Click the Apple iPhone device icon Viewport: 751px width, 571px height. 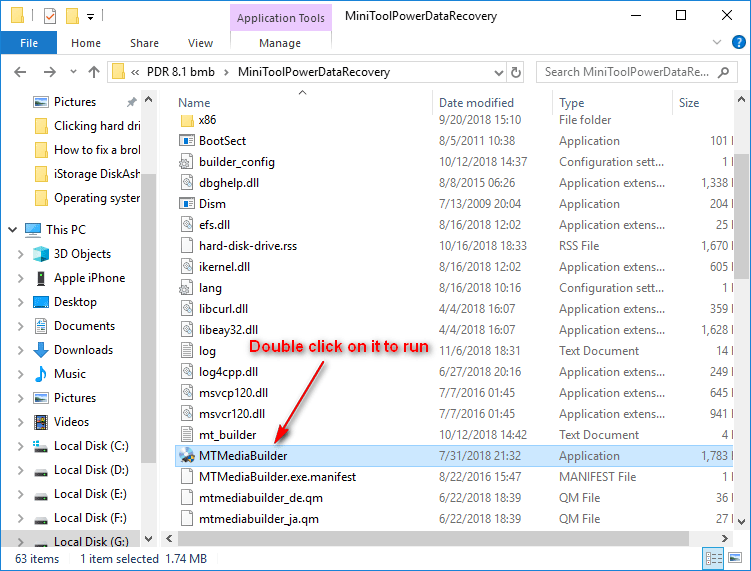tap(41, 278)
